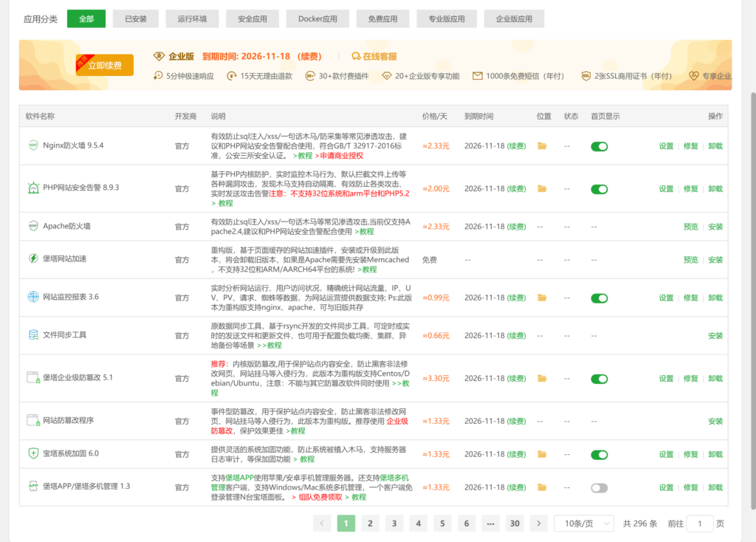Disable homepage display for Nginx防火墙
This screenshot has width=756, height=542.
[599, 145]
